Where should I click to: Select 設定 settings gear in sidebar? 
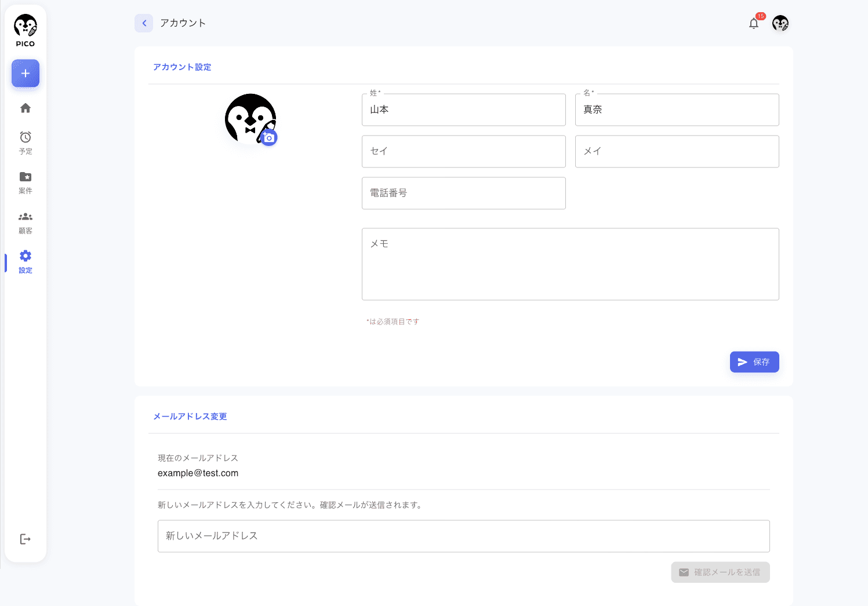click(26, 262)
